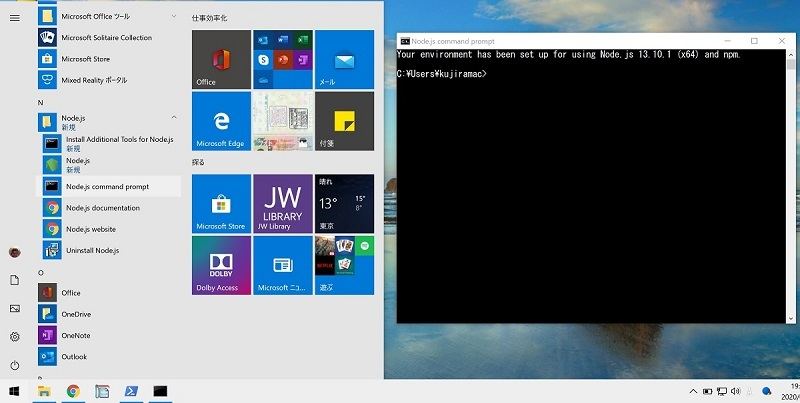Jump to letter O section header
Image resolution: width=800 pixels, height=403 pixels.
41,273
